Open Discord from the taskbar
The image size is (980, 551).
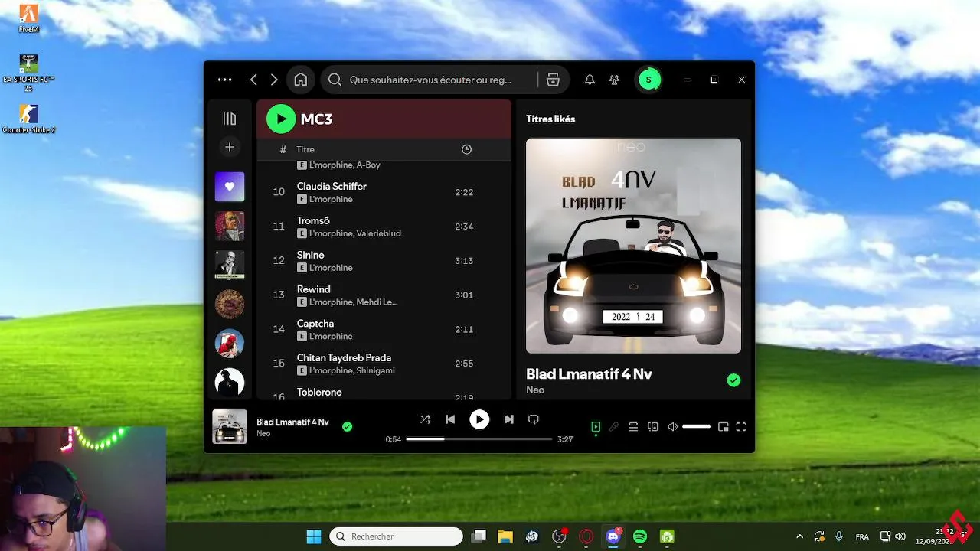coord(612,536)
